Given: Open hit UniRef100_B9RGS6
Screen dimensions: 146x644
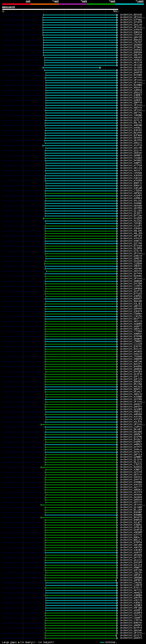Looking at the screenshot, I should [131, 32].
